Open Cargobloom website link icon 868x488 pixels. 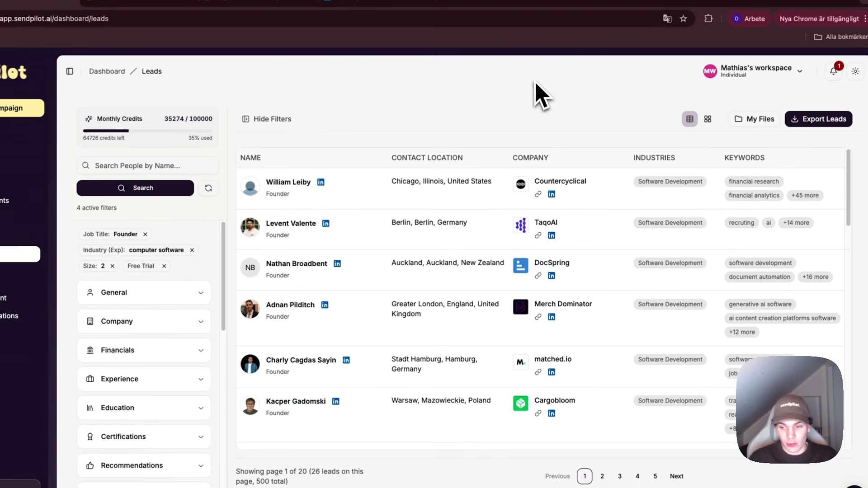pos(538,413)
